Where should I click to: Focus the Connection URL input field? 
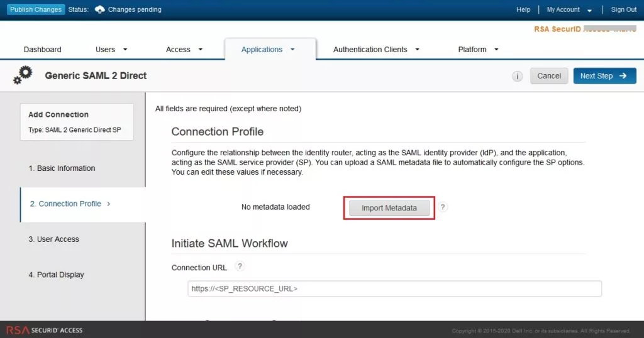[x=395, y=288]
